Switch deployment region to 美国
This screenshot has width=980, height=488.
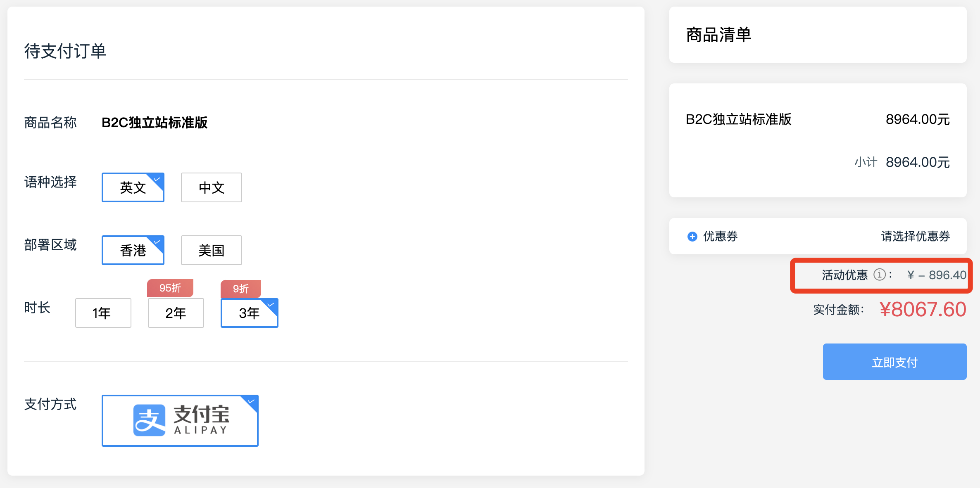(x=211, y=250)
